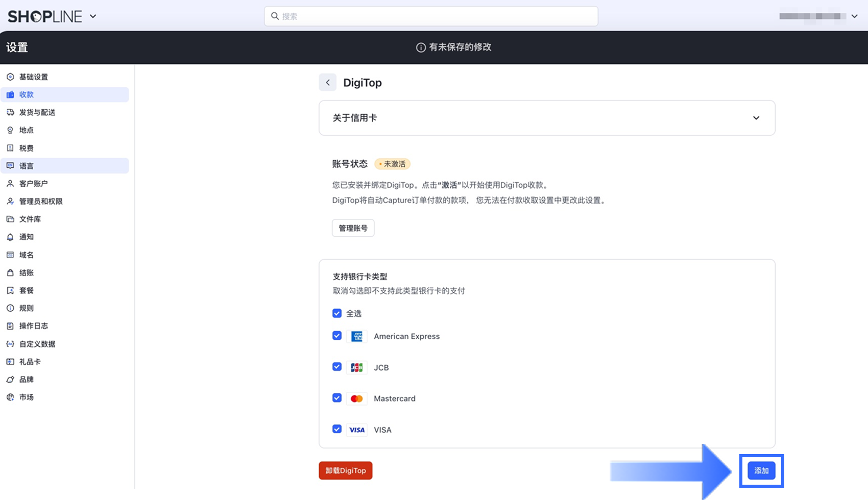
Task: Click the VISA card logo
Action: click(x=357, y=430)
